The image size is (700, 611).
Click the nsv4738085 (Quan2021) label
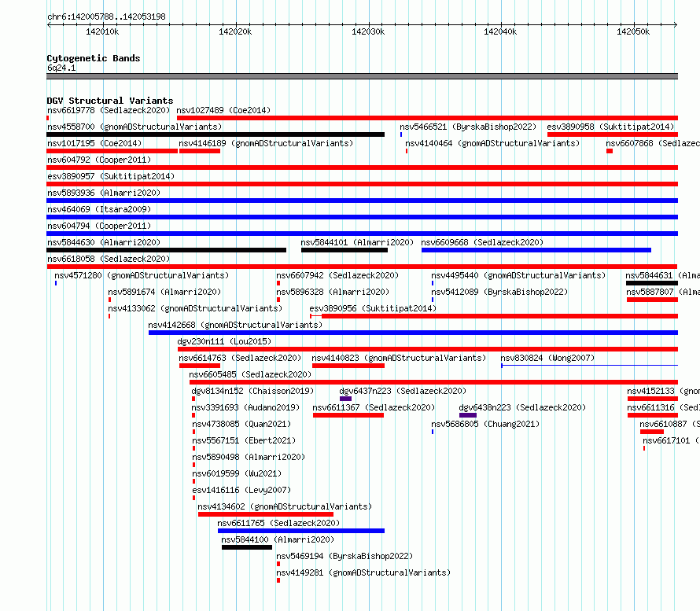point(241,424)
